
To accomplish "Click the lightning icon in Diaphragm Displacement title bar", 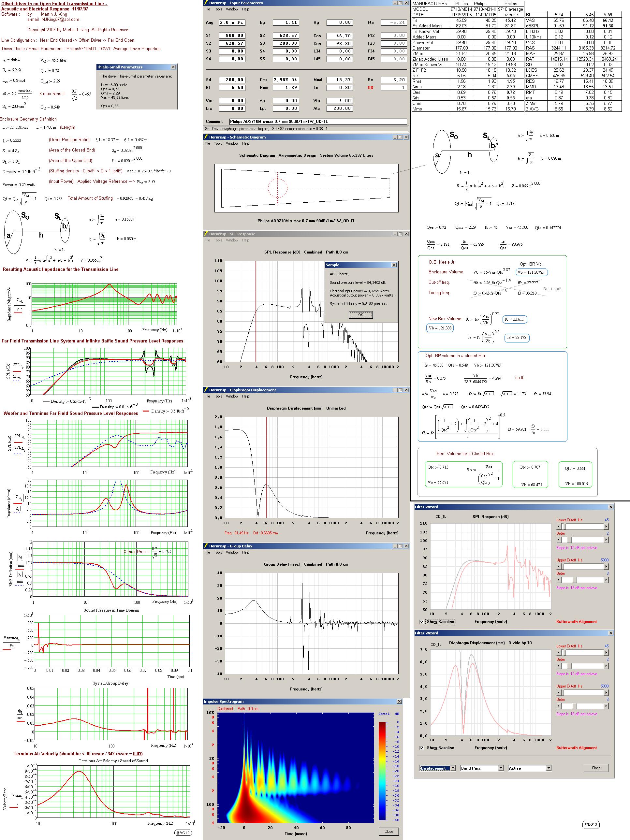I will point(206,390).
